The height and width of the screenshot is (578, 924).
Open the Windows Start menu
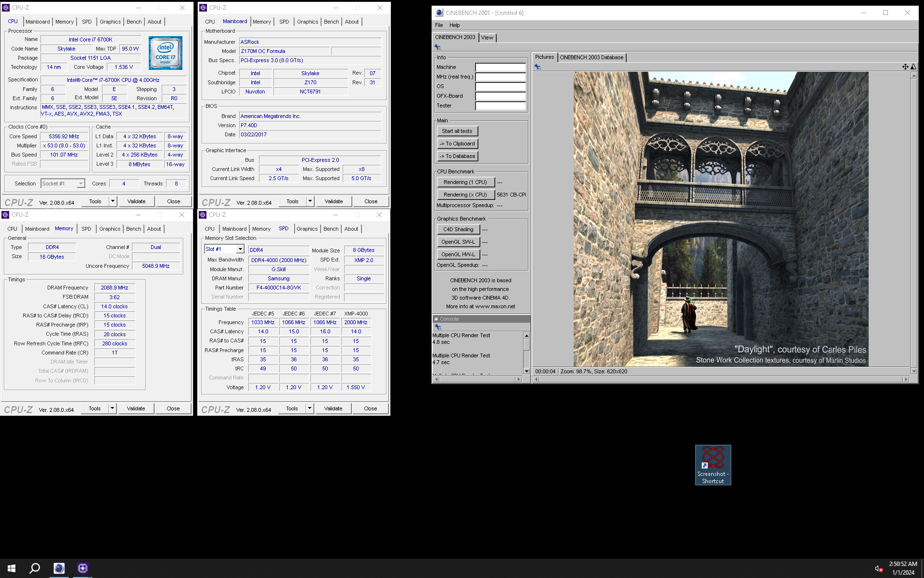coord(12,568)
